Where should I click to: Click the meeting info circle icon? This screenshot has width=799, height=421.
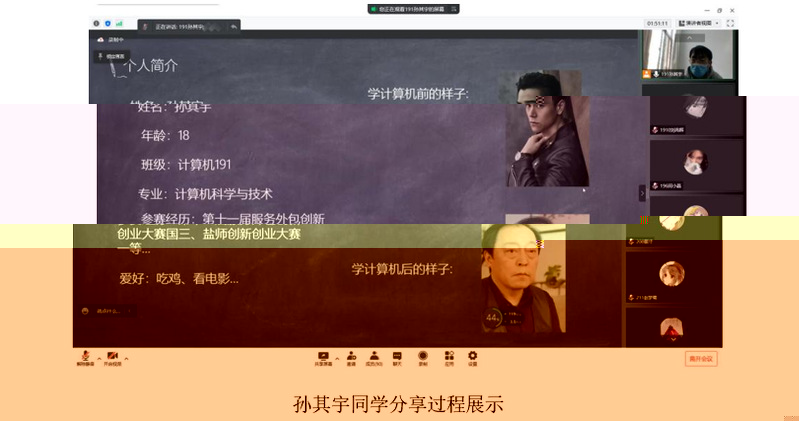[x=97, y=22]
